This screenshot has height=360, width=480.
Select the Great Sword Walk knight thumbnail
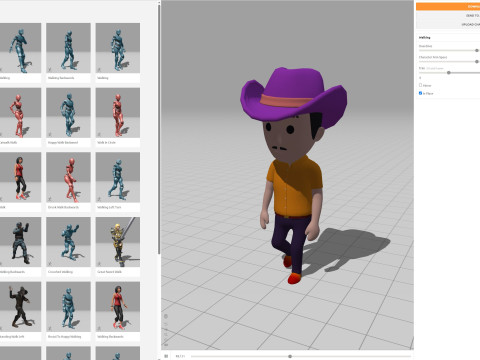(x=118, y=242)
